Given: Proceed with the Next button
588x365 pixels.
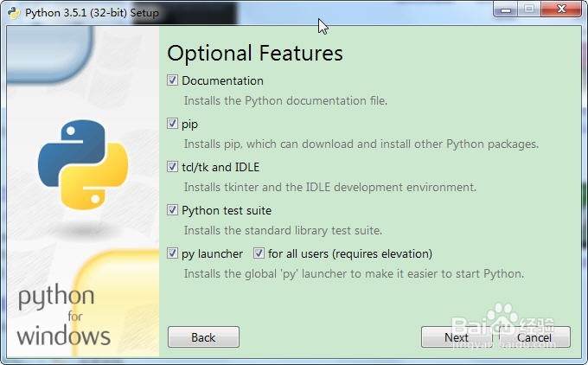Looking at the screenshot, I should point(457,336).
